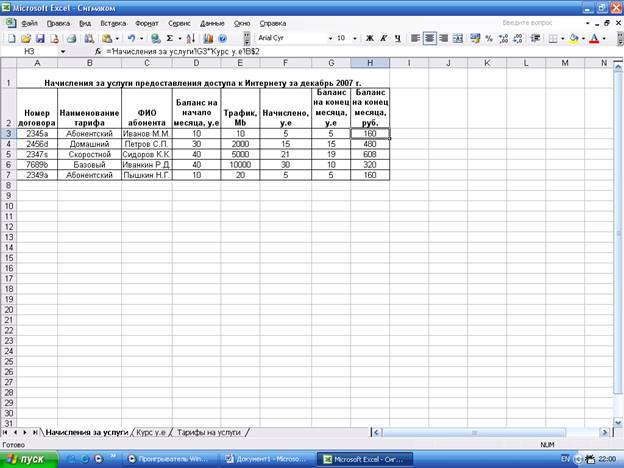Switch to Документ1 taskbar button

(265, 458)
